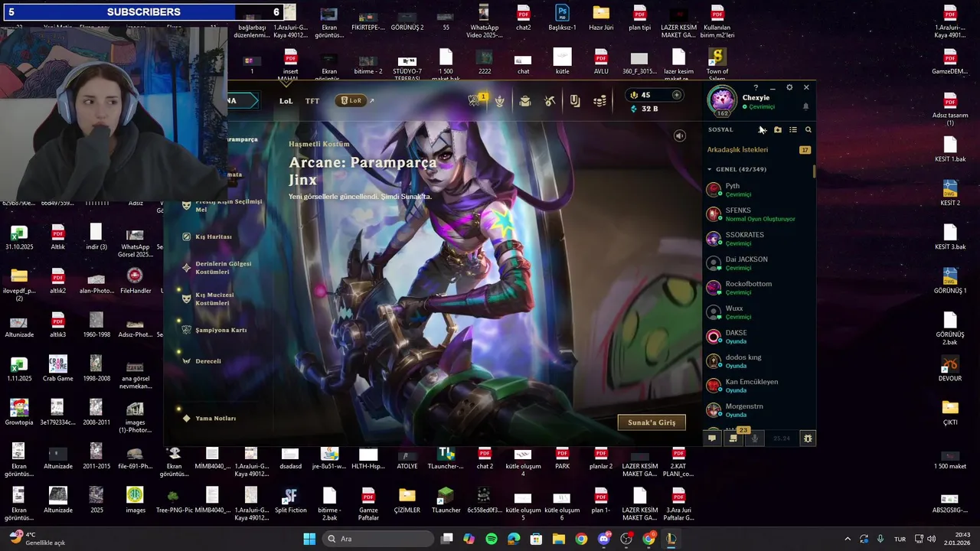The image size is (980, 551).
Task: Switch to the LoL tab
Action: (286, 101)
